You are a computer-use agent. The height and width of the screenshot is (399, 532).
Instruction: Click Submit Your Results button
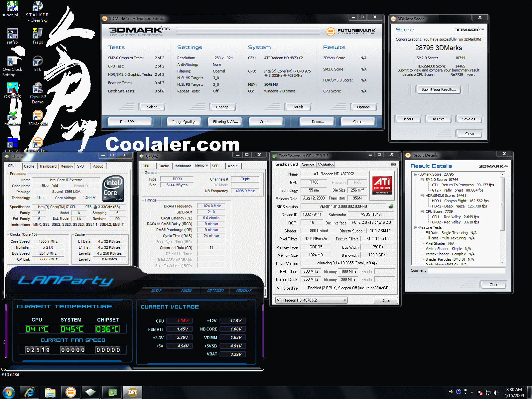pos(439,89)
